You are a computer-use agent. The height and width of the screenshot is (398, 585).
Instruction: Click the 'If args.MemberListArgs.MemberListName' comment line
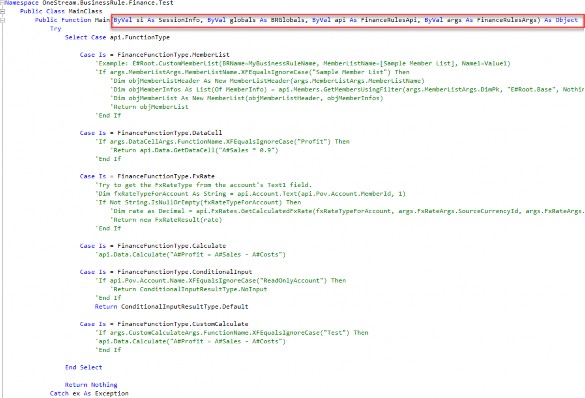pyautogui.click(x=252, y=72)
